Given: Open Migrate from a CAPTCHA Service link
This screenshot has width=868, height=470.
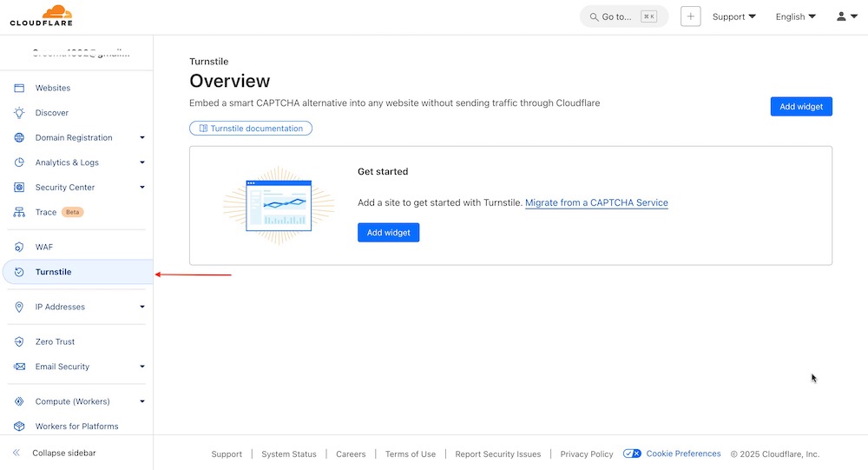Looking at the screenshot, I should 596,202.
